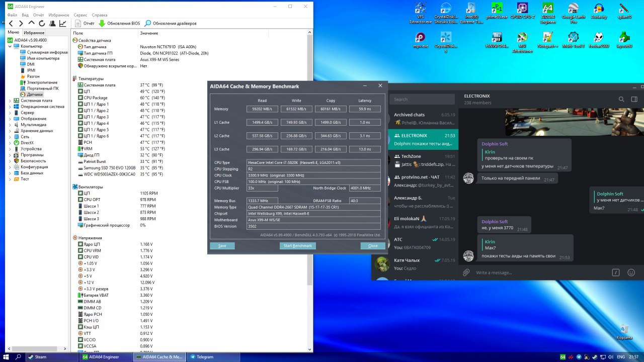Click Обновления драйверов toolbar button
Image resolution: width=644 pixels, height=362 pixels.
[171, 23]
